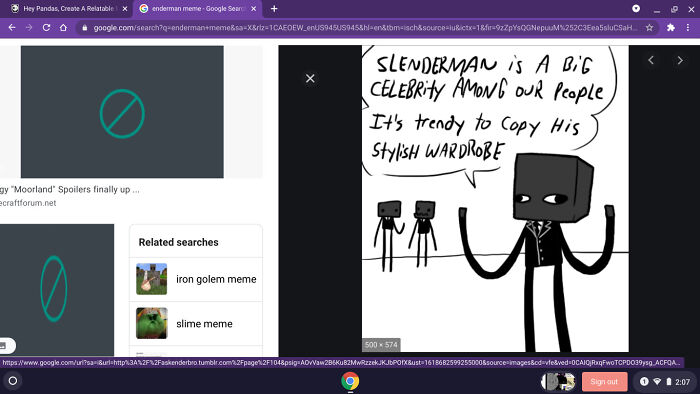Bookmark this page with the star icon

(650, 28)
